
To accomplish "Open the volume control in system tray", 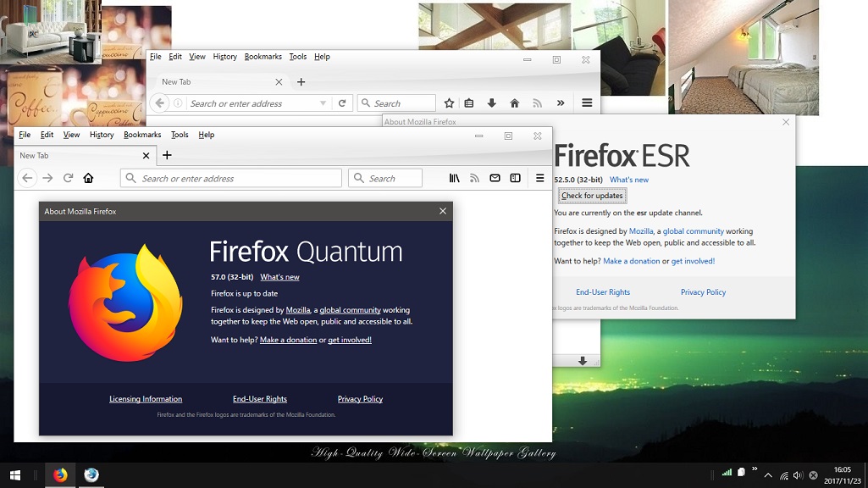I will (798, 475).
